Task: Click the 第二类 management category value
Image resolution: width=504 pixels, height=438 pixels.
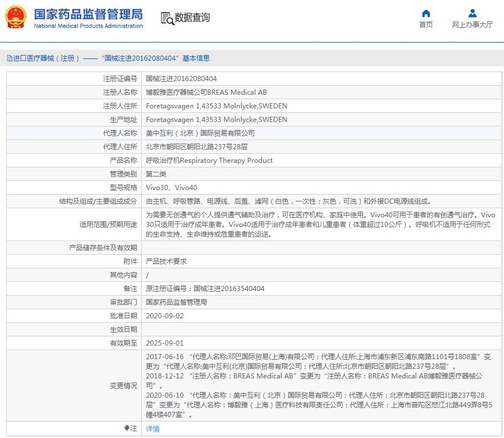Action: click(156, 174)
